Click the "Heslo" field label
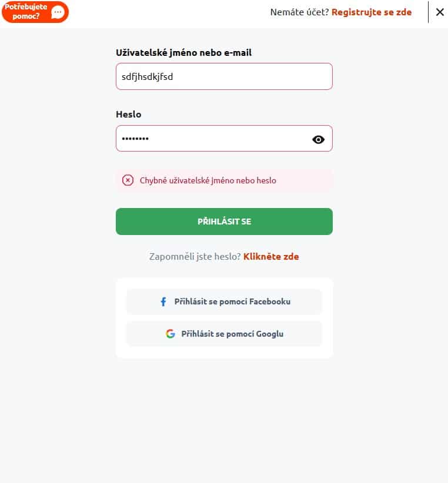448x483 pixels. pos(129,115)
